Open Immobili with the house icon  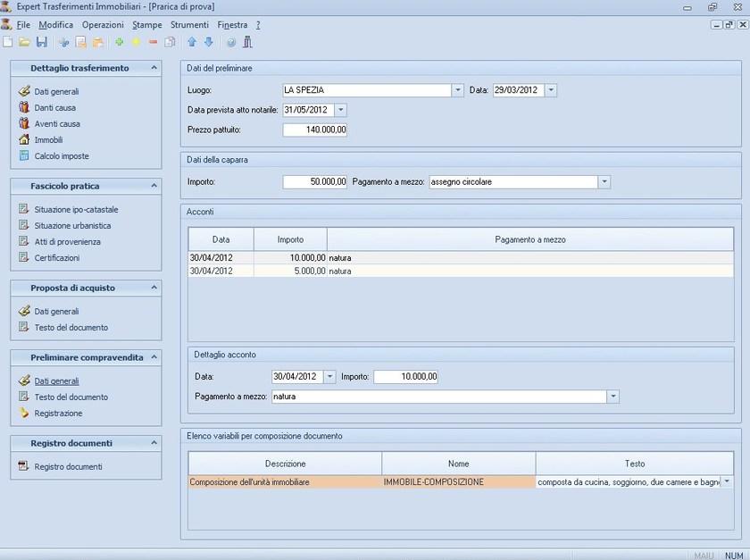pos(47,140)
